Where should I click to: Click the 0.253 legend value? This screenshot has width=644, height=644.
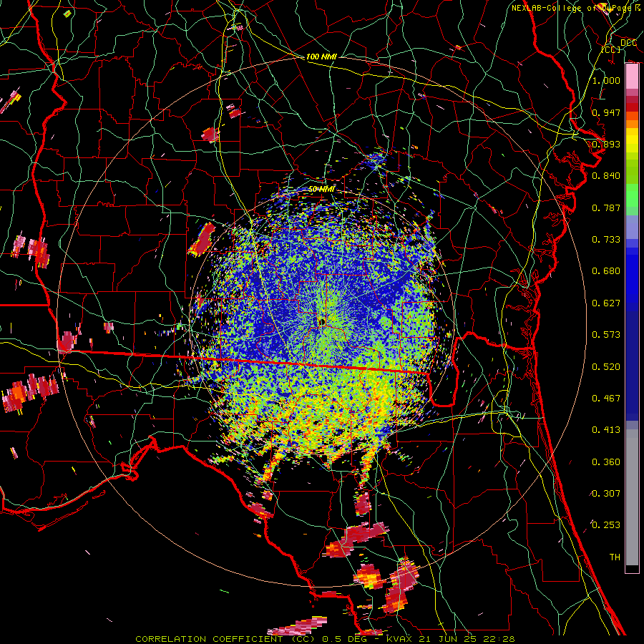(606, 525)
